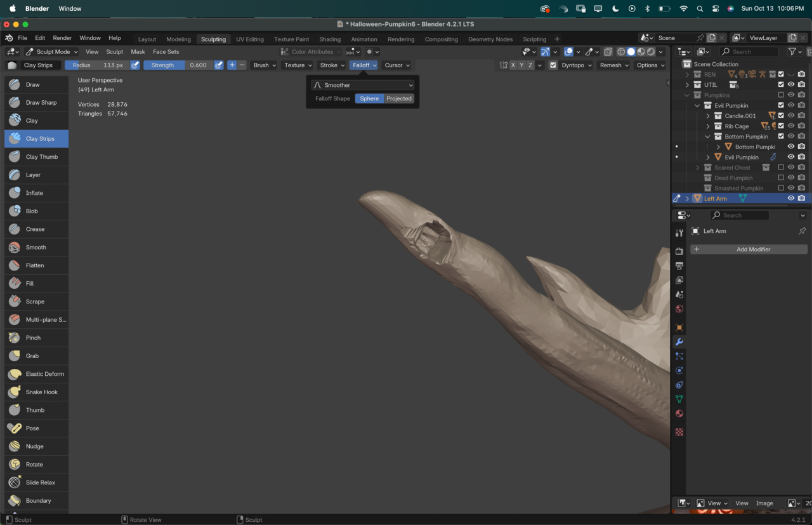Pin the Left Arm properties panel

(802, 231)
